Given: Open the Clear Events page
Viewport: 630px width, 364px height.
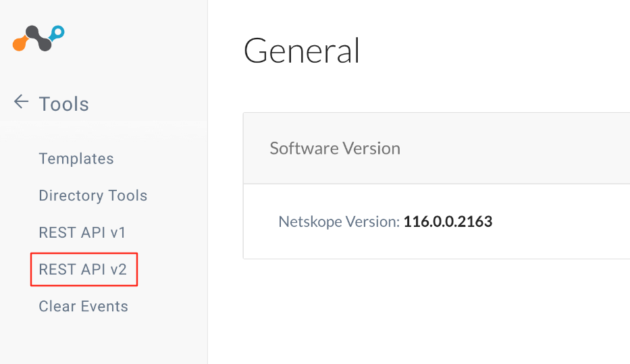Looking at the screenshot, I should tap(83, 307).
